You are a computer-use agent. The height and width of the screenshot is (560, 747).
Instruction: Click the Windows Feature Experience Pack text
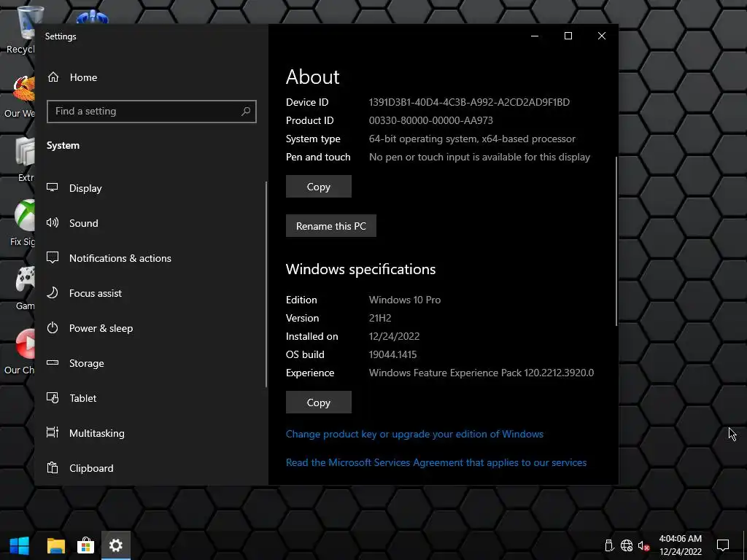pos(481,373)
